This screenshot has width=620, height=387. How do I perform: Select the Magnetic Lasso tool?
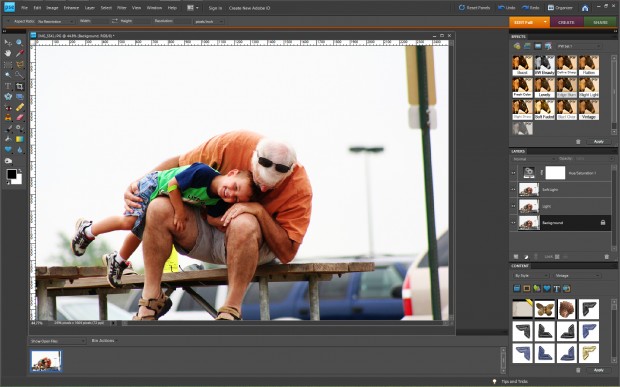point(19,64)
